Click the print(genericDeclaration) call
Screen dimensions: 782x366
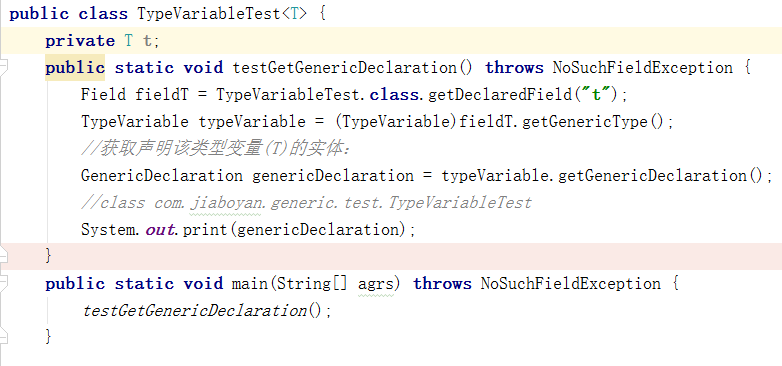pyautogui.click(x=295, y=229)
